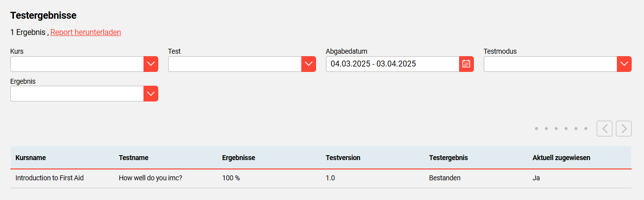Image resolution: width=644 pixels, height=200 pixels.
Task: Open the Ergebnis filter dropdown arrow
Action: pos(151,94)
